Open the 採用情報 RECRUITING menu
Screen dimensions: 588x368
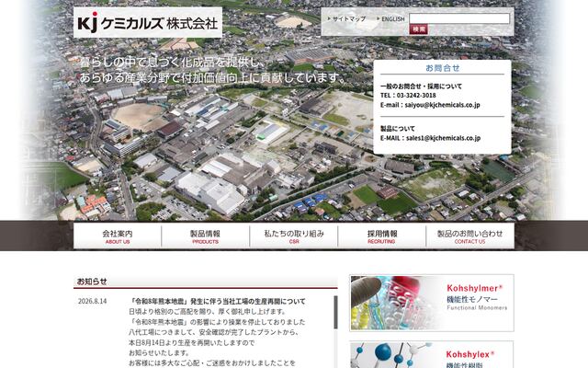click(382, 236)
